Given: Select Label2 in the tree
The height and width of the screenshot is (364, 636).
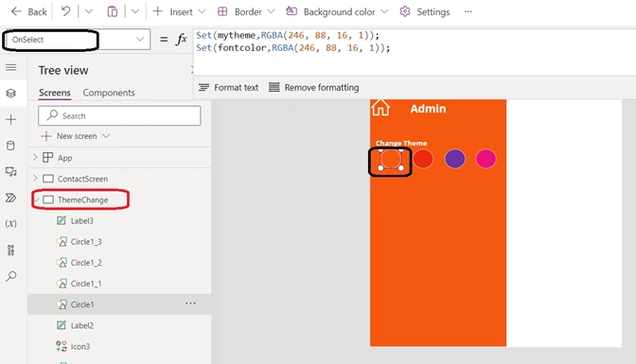Looking at the screenshot, I should (x=82, y=325).
